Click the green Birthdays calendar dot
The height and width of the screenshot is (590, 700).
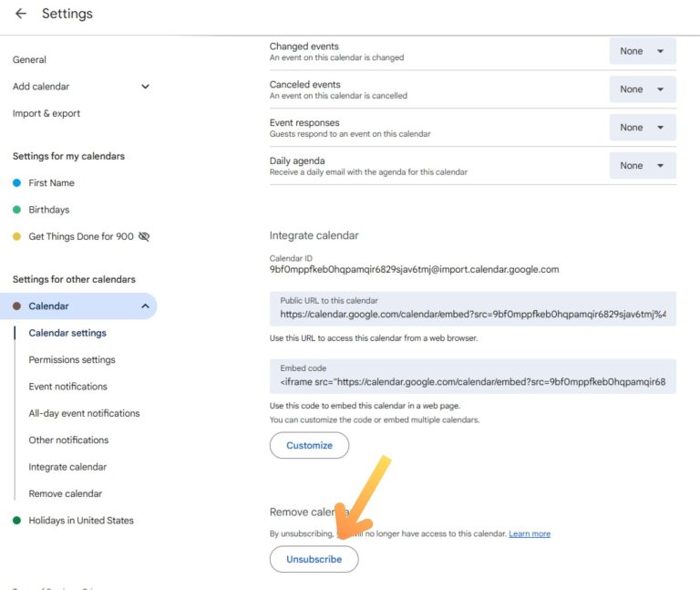click(x=17, y=210)
